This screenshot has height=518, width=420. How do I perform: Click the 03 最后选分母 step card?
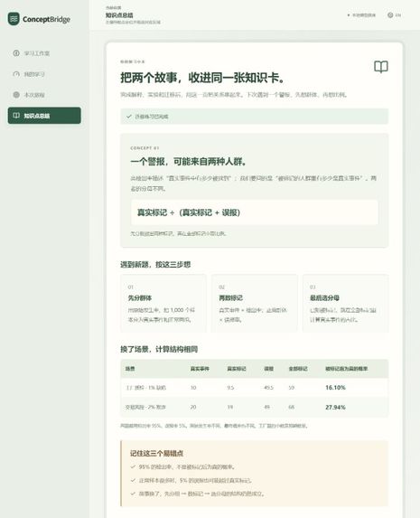(345, 303)
